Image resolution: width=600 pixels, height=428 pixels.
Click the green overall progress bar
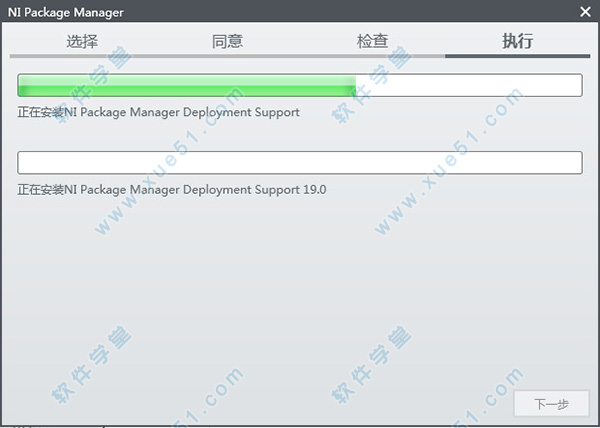[300, 85]
